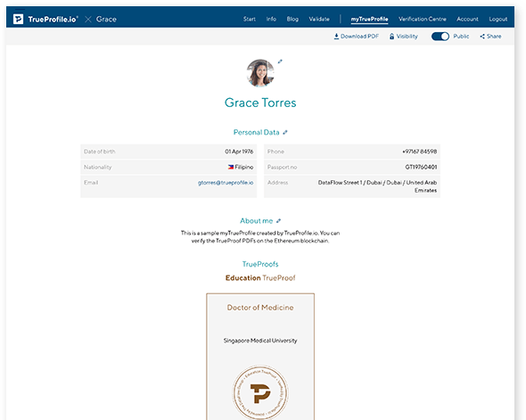Open the Account page
526x420 pixels.
(467, 19)
